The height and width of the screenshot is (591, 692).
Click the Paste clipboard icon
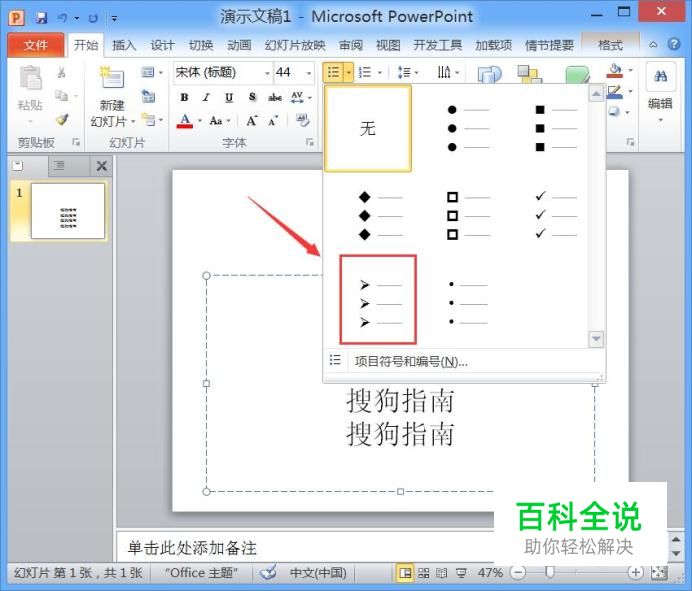point(30,78)
